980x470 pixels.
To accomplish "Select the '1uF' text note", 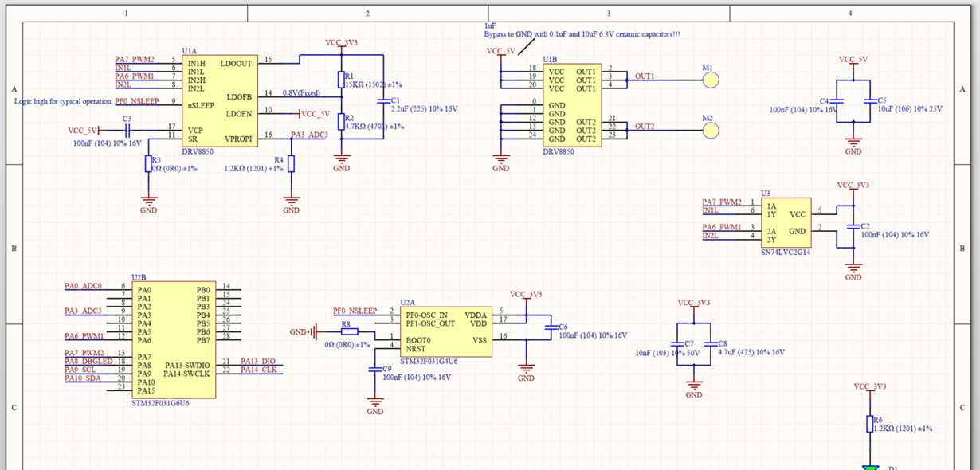I will (x=490, y=26).
